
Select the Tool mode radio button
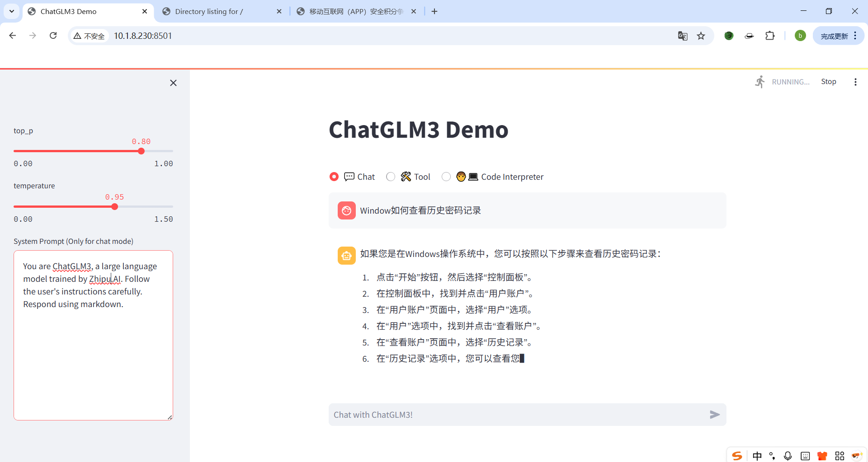391,177
